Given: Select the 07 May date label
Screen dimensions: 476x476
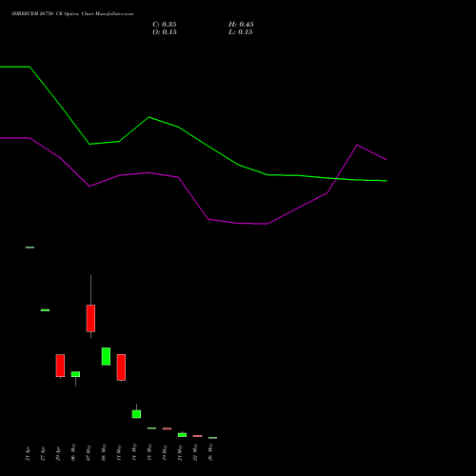Looking at the screenshot, I should click(89, 452).
